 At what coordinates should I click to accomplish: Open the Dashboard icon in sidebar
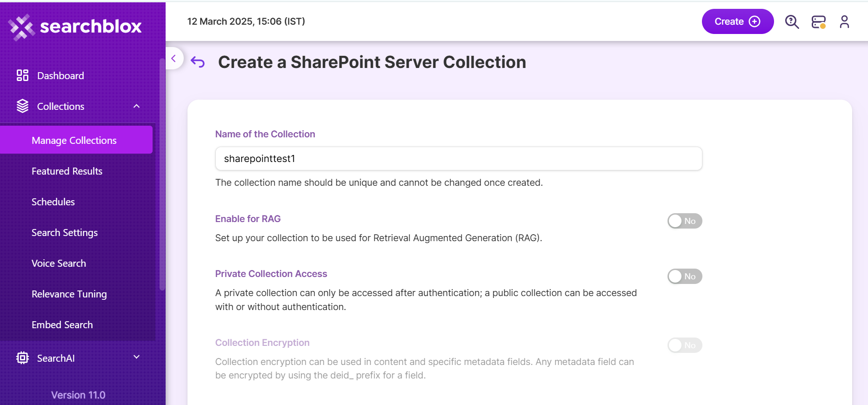(x=22, y=75)
